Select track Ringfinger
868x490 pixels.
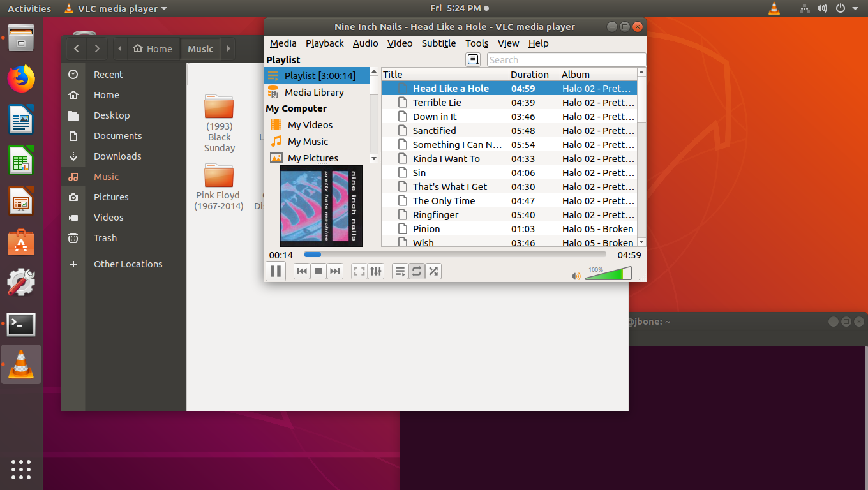tap(509, 215)
